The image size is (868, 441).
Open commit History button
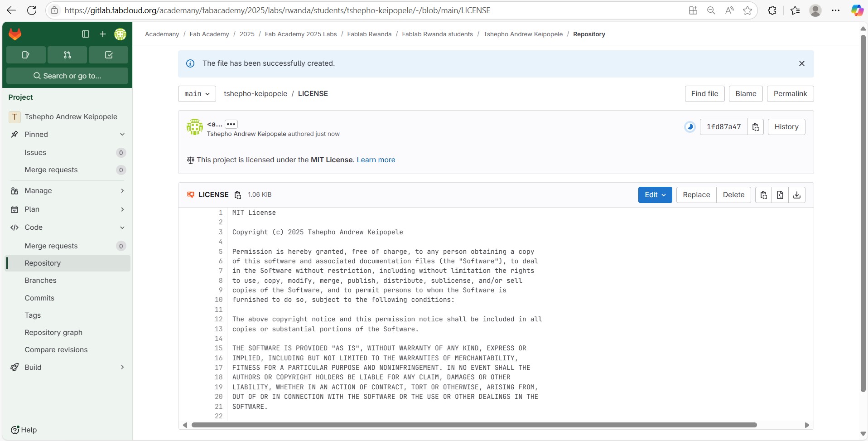tap(786, 127)
